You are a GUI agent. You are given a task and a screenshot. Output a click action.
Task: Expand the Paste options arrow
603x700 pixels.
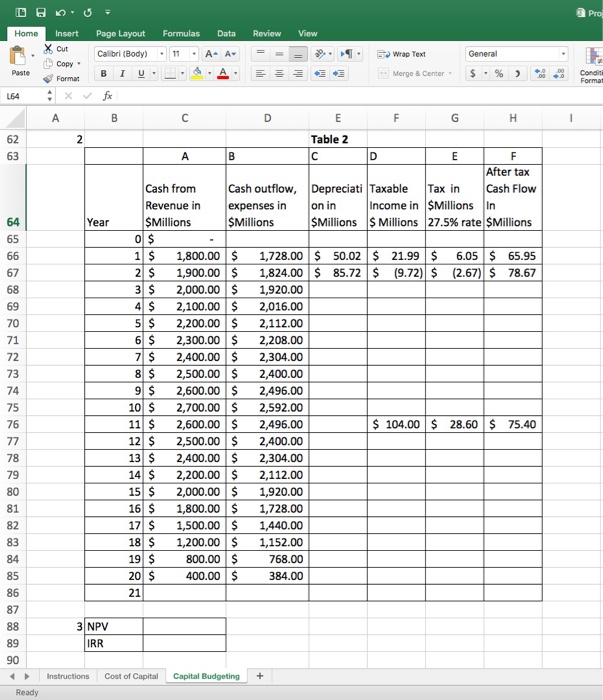coord(33,56)
